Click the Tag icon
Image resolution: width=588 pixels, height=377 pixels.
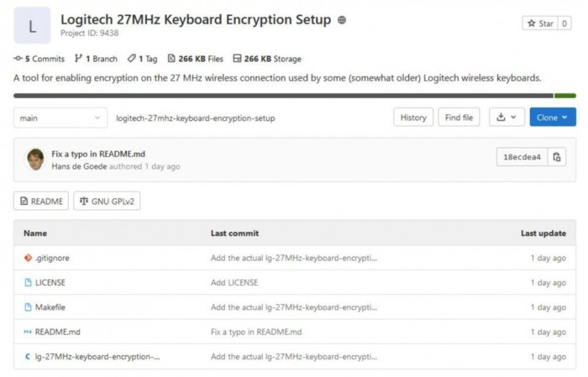coord(131,59)
